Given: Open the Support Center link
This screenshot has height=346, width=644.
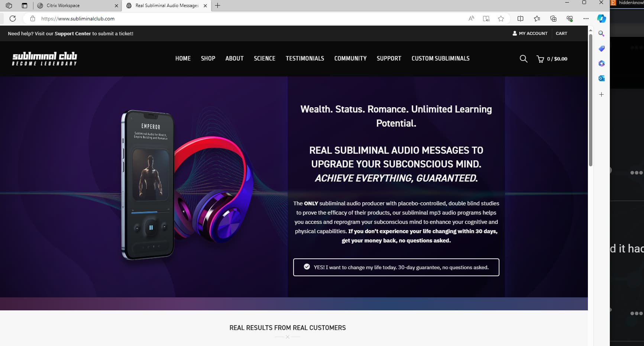Looking at the screenshot, I should pyautogui.click(x=72, y=33).
